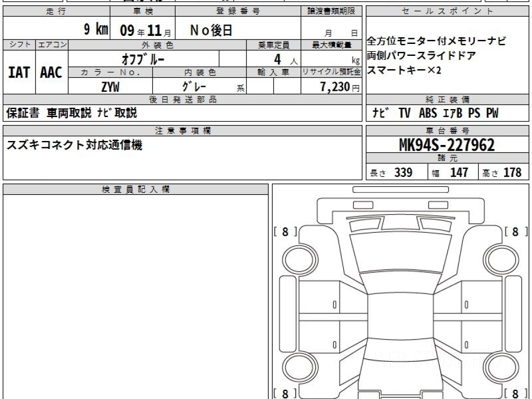The image size is (532, 399).
Task: Click "両側パワースライドドア" sales point line
Action: (x=421, y=56)
